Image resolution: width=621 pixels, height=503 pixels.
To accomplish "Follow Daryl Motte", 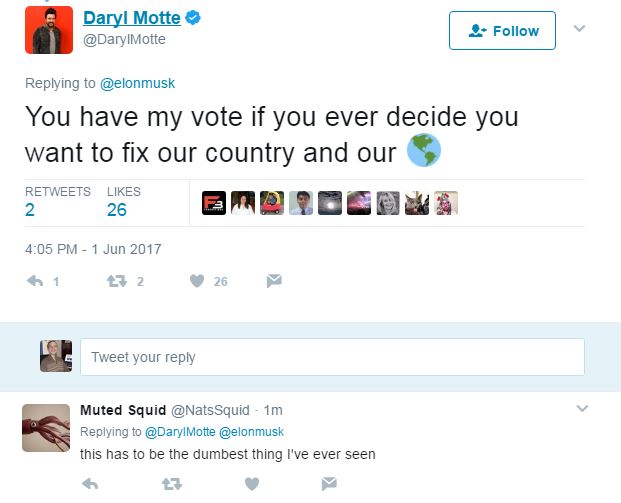I will pos(504,31).
